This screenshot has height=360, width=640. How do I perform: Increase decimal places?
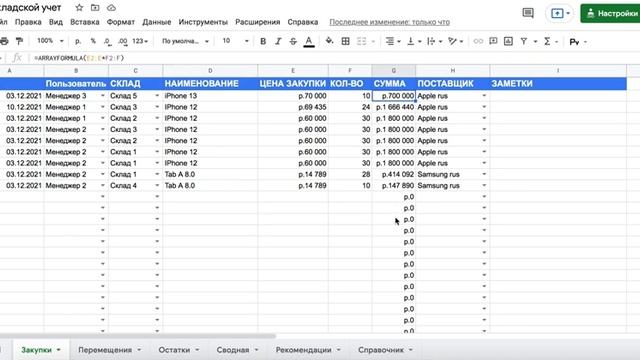(122, 41)
